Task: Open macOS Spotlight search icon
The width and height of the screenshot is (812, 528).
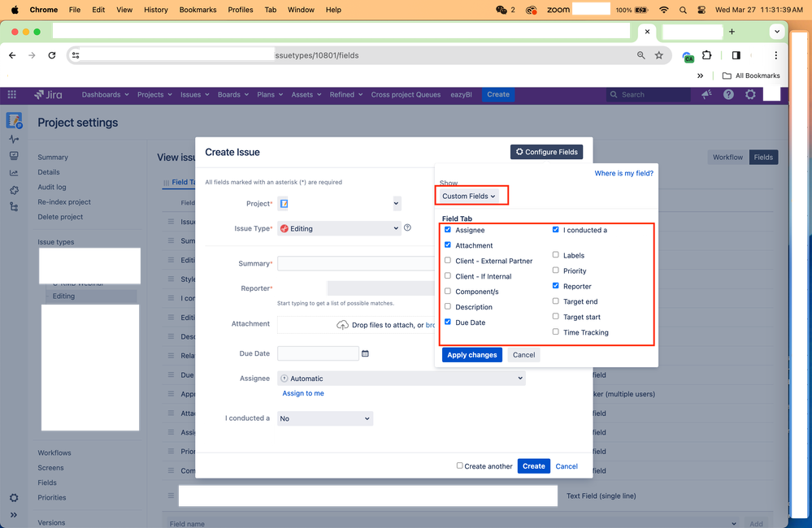Action: point(683,10)
